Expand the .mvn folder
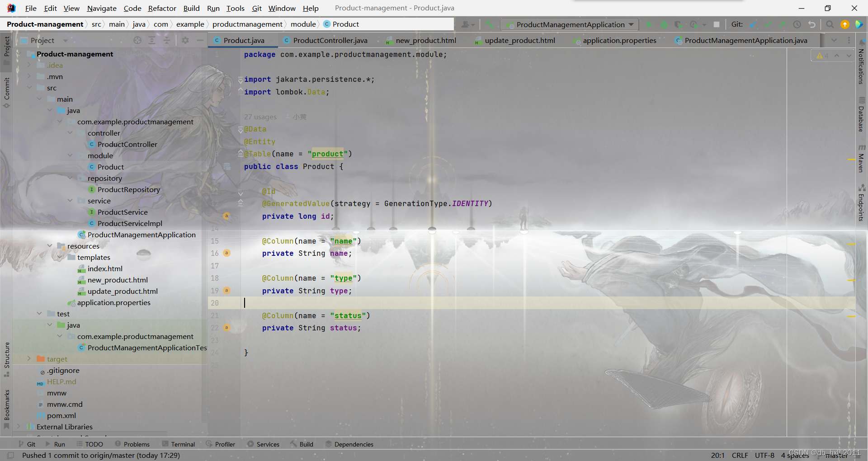Viewport: 868px width, 461px height. pos(29,76)
